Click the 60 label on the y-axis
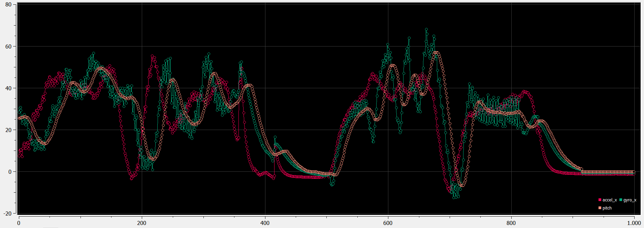Screen dimensions: 644x228 (8, 46)
